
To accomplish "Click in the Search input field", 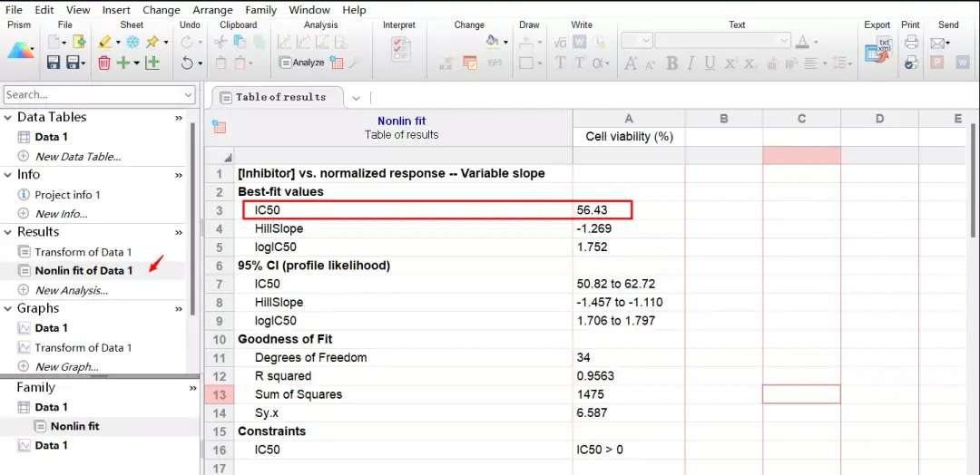I will coord(93,95).
